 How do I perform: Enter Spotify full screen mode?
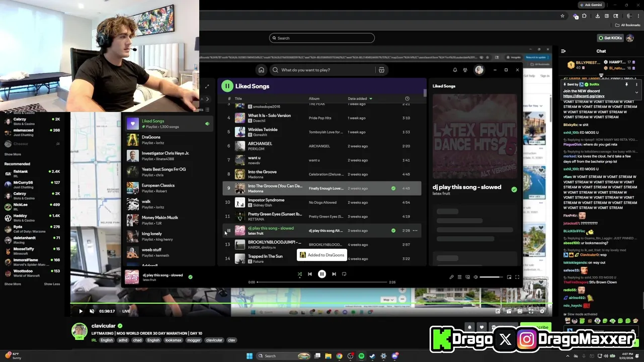point(517,277)
